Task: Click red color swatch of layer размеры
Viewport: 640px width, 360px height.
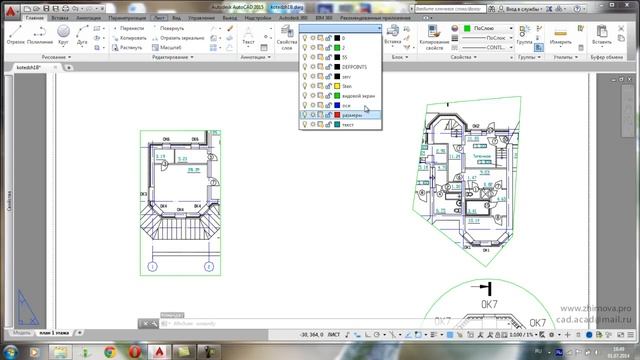Action: coord(337,115)
